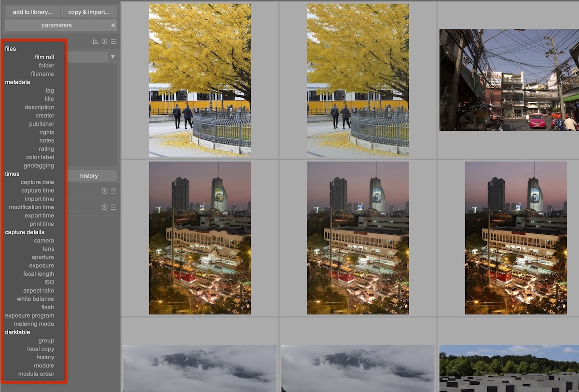
Task: Choose export time option
Action: [40, 216]
